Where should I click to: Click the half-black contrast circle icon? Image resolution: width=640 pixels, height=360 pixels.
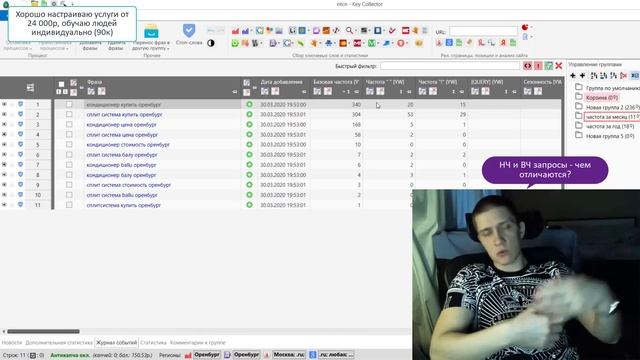click(x=211, y=43)
